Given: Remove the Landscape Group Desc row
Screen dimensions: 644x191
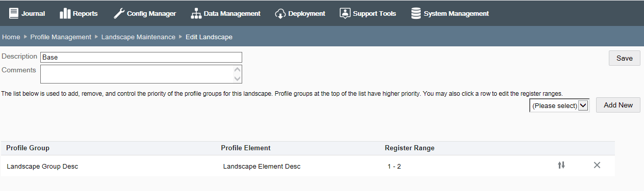Looking at the screenshot, I should click(597, 165).
